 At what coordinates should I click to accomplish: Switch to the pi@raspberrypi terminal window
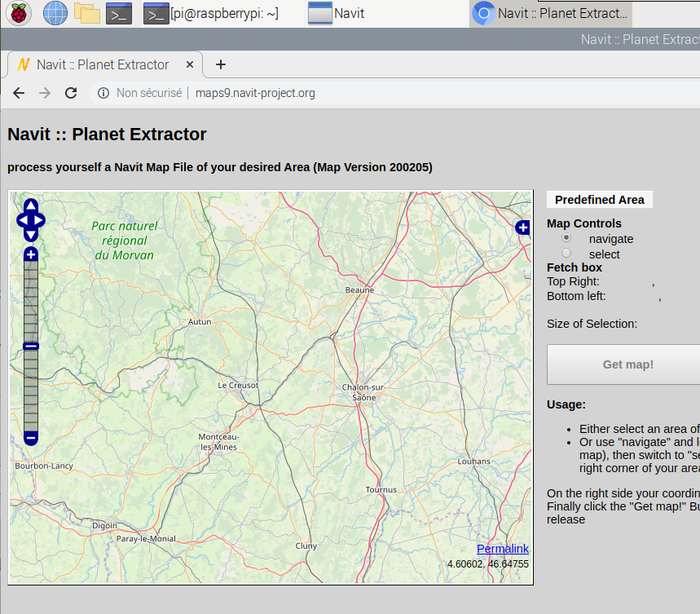tap(211, 13)
